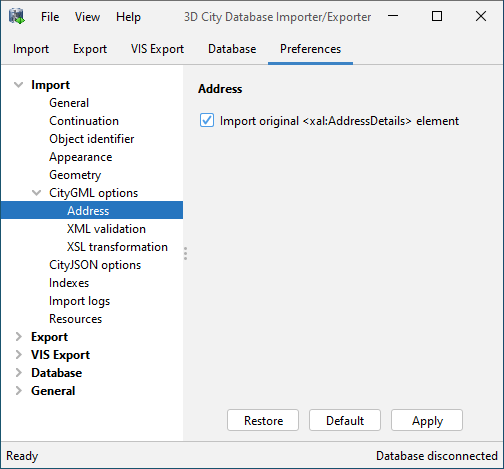
Task: Click the Ready status text
Action: 22,456
